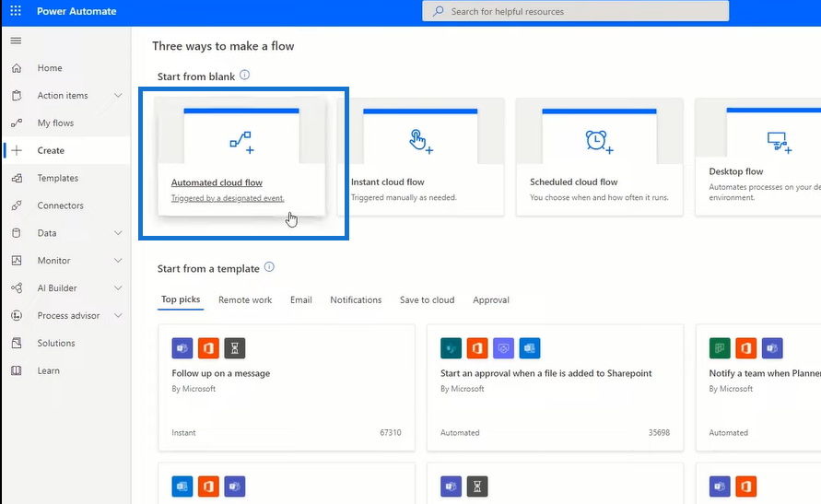Open Start an approval when file added template

point(546,373)
